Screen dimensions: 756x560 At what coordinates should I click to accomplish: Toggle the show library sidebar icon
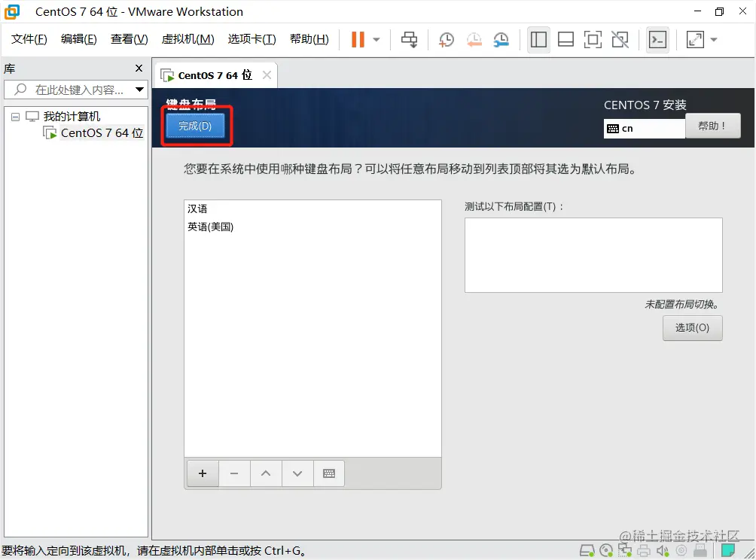pos(538,40)
